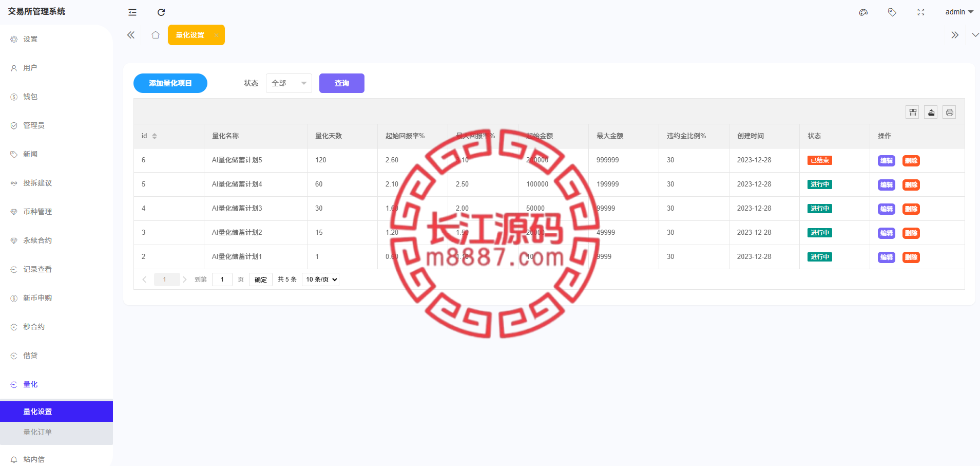Expand 记录查看 sidebar menu
Image resolution: width=980 pixels, height=466 pixels.
[x=56, y=269]
